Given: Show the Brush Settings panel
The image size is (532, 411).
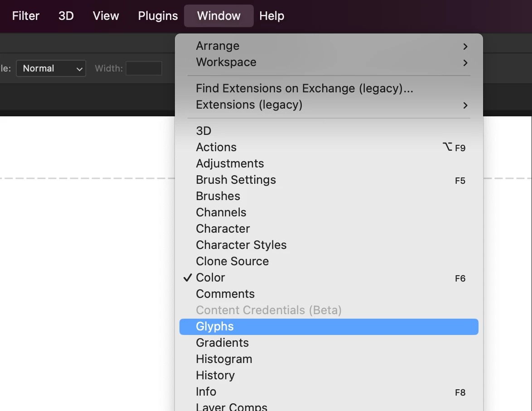Looking at the screenshot, I should coord(236,180).
